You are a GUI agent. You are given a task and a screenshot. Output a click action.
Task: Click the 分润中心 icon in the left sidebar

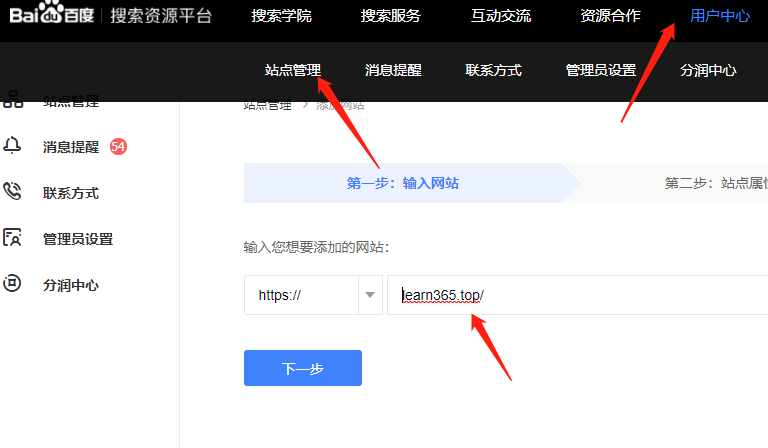13,284
